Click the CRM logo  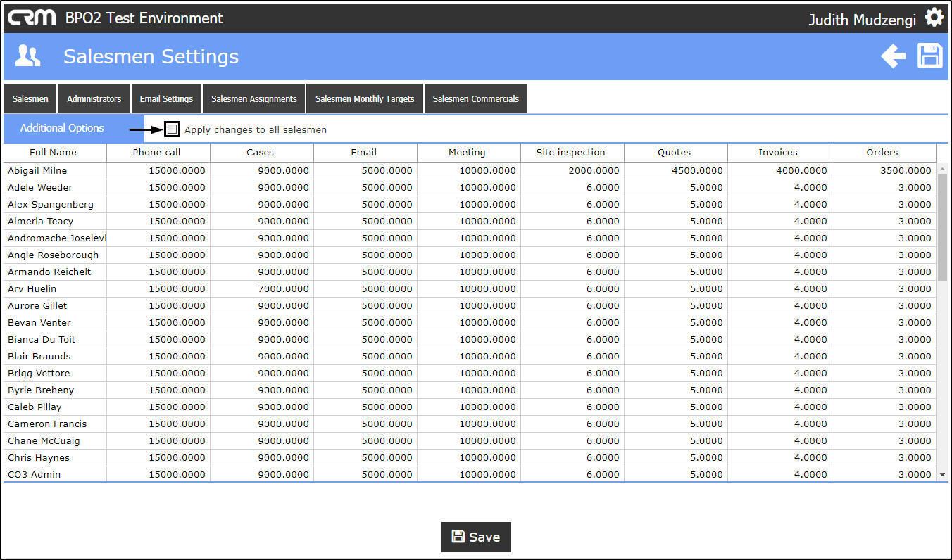[x=32, y=18]
